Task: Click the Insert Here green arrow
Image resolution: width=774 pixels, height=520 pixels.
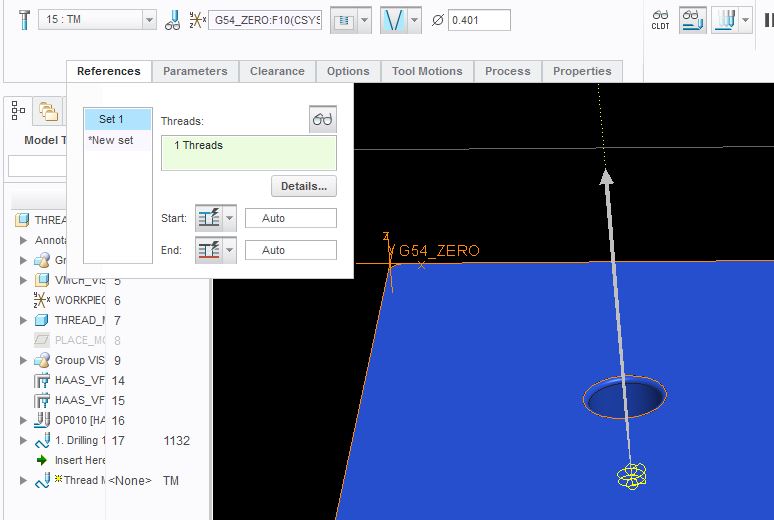Action: (x=41, y=460)
